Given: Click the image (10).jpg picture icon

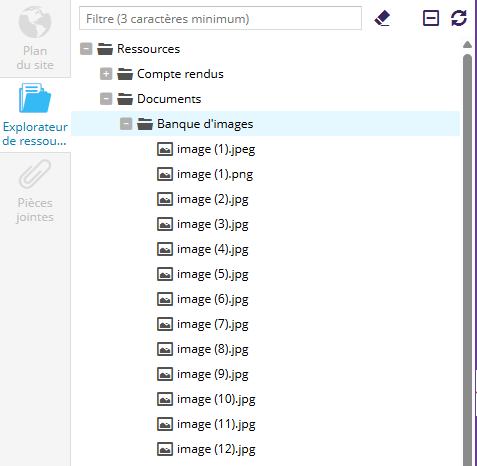Looking at the screenshot, I should click(x=165, y=399).
